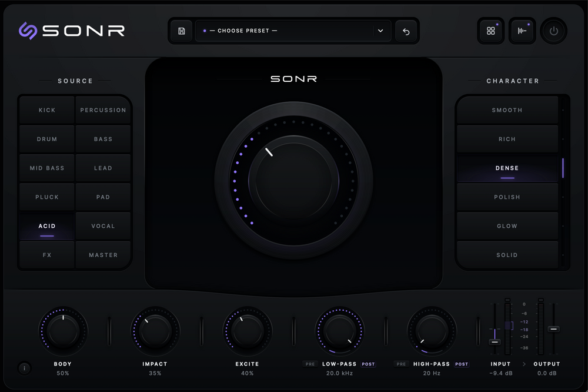This screenshot has width=588, height=392.
Task: Click the save preset floppy disk icon
Action: click(182, 31)
